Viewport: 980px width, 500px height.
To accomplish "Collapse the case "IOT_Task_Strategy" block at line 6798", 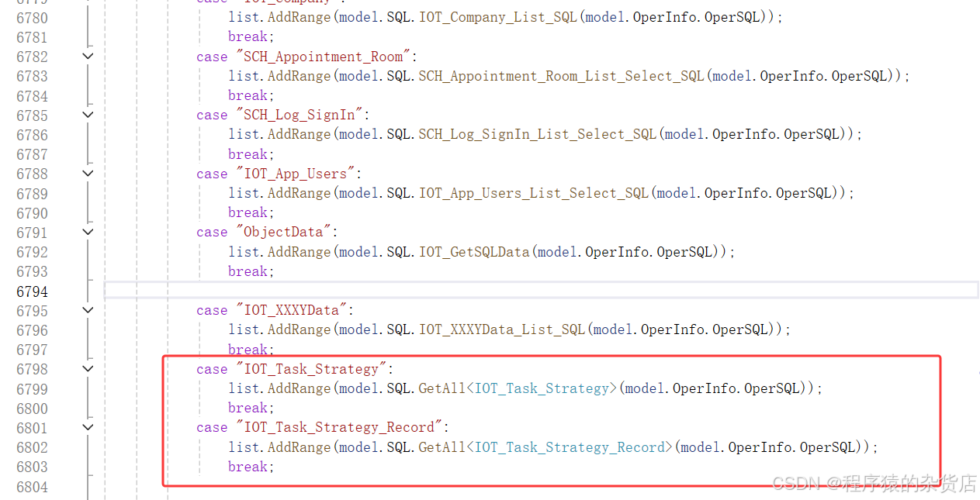I will (x=88, y=369).
